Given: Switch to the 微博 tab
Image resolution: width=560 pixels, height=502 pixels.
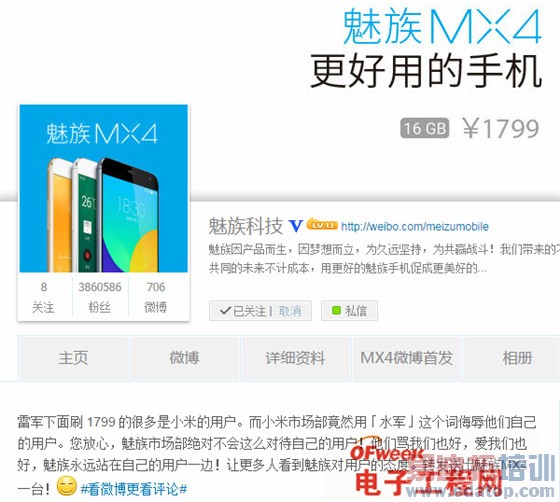Looking at the screenshot, I should point(184,358).
